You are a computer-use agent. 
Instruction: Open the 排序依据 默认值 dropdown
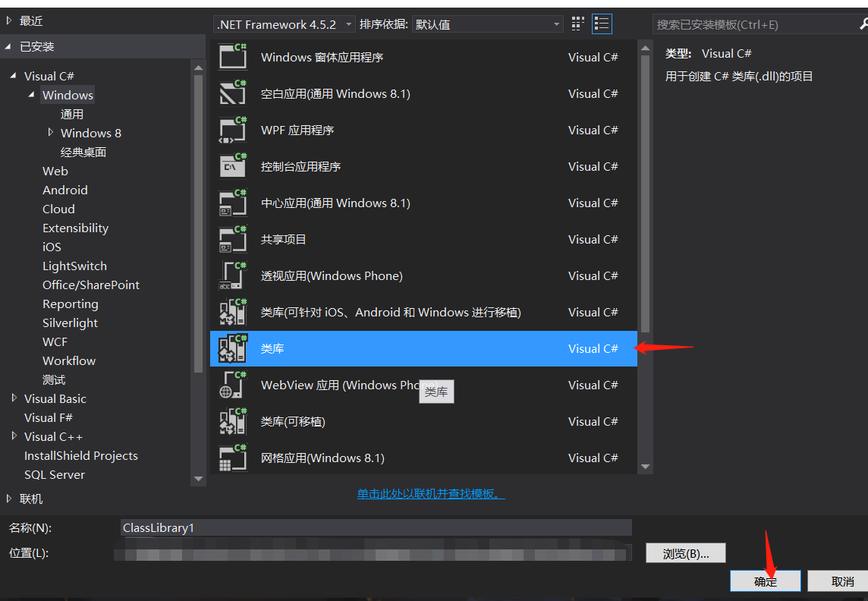(x=488, y=24)
